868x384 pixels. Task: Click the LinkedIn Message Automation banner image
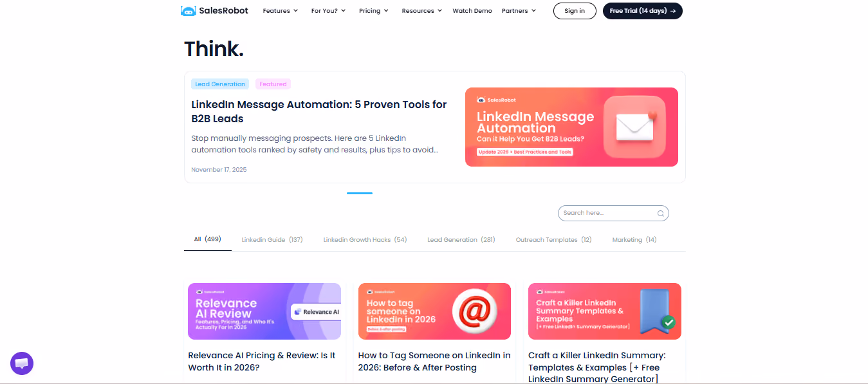pos(571,127)
